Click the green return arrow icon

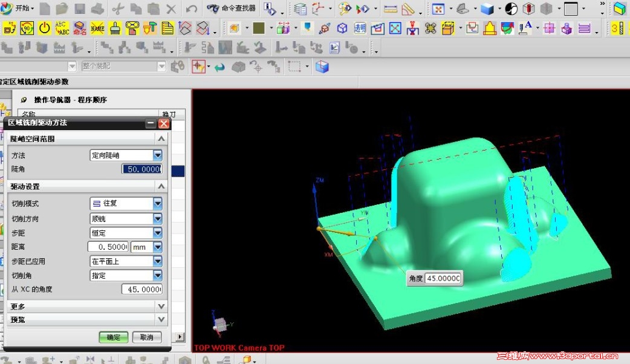[x=219, y=67]
